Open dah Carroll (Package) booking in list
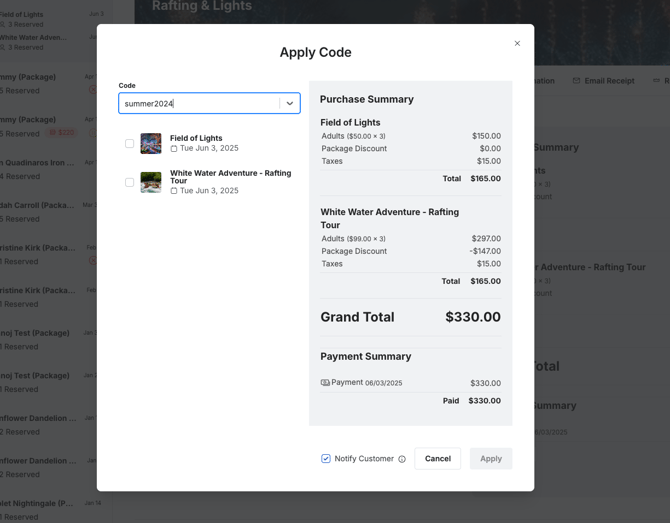This screenshot has width=670, height=523. [48, 212]
